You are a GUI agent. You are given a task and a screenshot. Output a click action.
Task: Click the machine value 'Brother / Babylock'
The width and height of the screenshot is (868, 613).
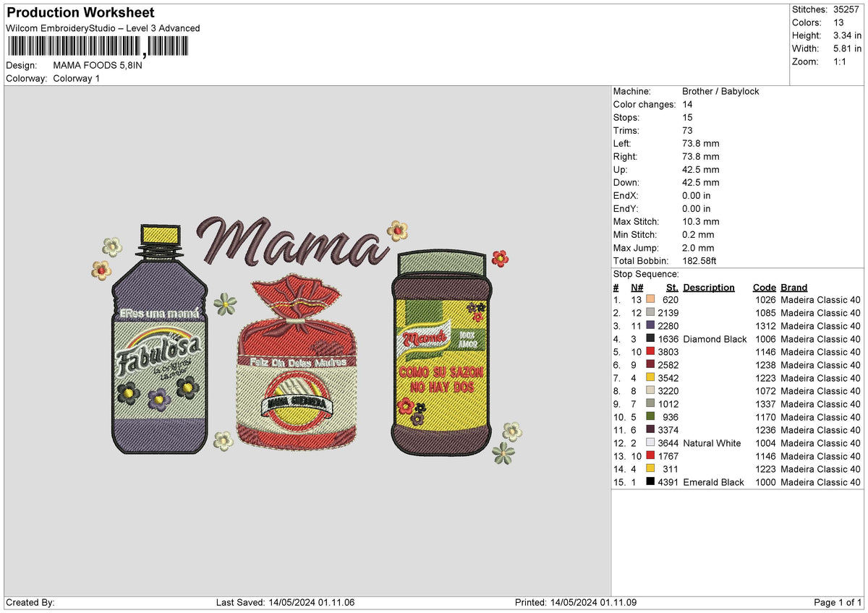[x=720, y=92]
